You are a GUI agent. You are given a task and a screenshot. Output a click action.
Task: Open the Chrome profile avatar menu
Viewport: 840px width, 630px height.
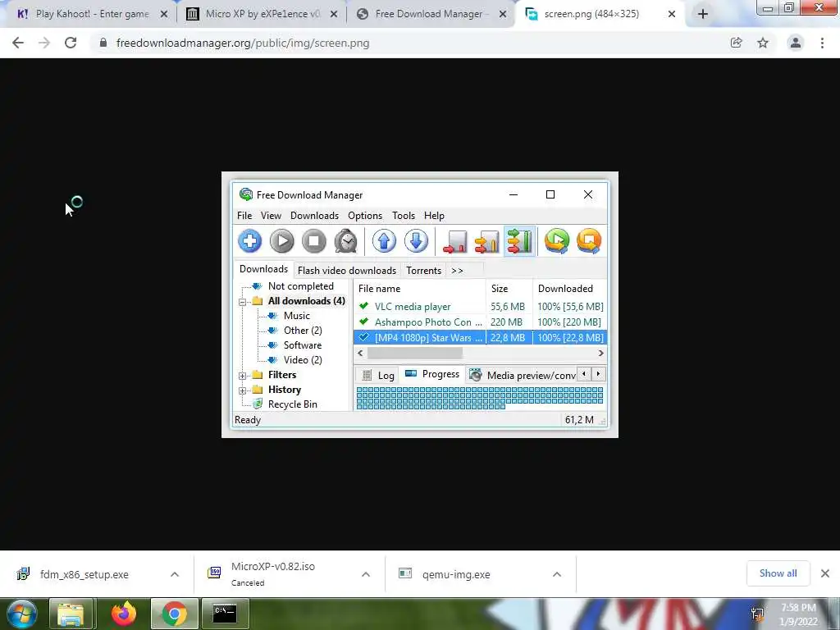(x=796, y=43)
